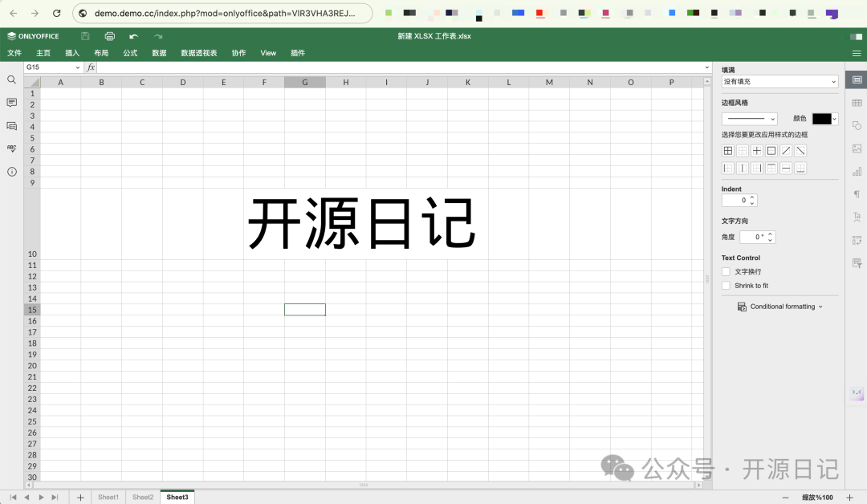Click the G15 cell name box
The width and height of the screenshot is (867, 504).
tap(53, 67)
